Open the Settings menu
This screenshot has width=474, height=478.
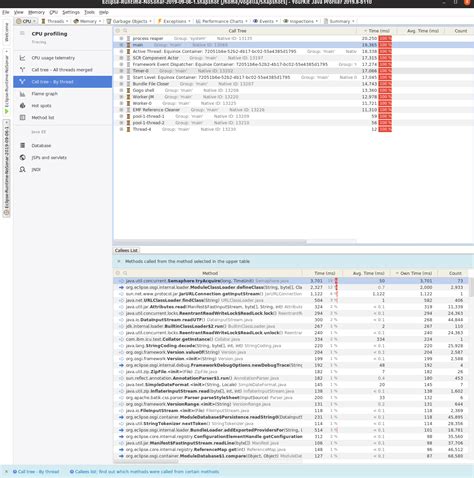[x=71, y=12]
